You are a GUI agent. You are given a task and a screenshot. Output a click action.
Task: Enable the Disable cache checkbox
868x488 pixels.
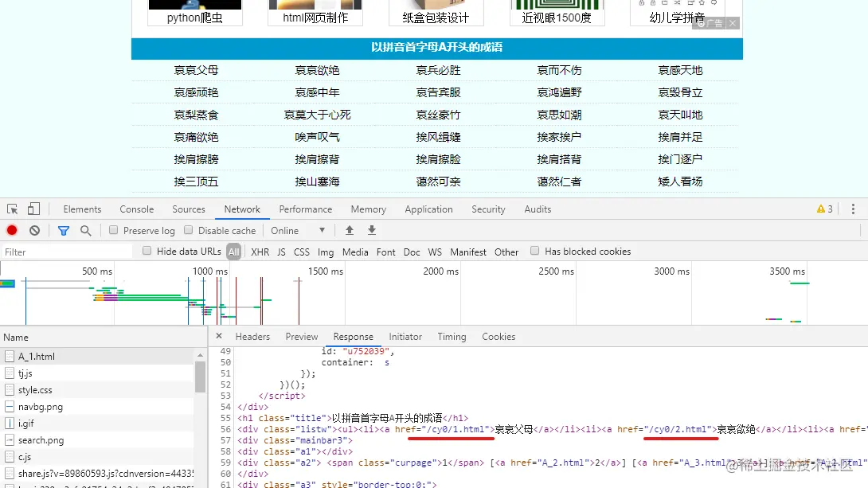point(188,229)
